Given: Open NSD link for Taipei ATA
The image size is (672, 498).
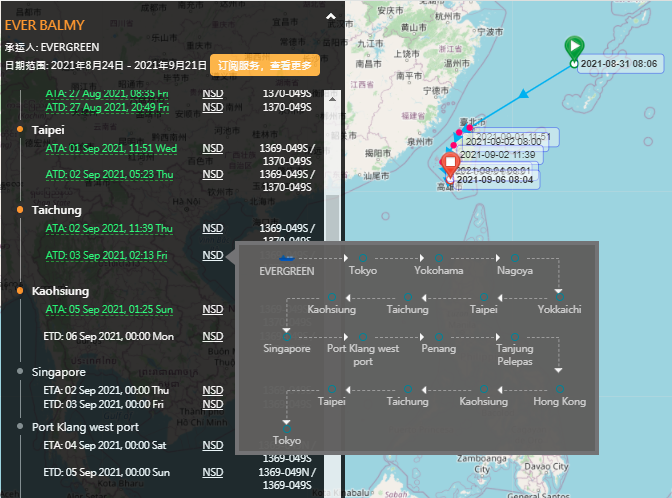Looking at the screenshot, I should pos(213,148).
